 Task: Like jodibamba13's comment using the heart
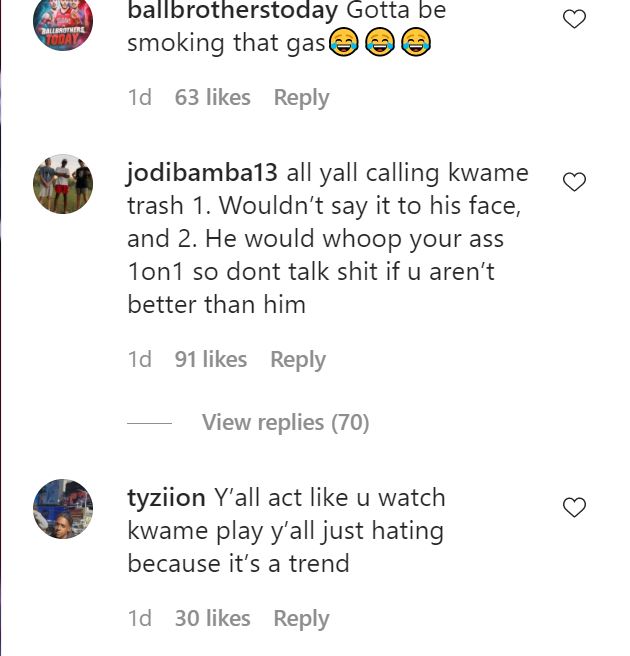574,182
